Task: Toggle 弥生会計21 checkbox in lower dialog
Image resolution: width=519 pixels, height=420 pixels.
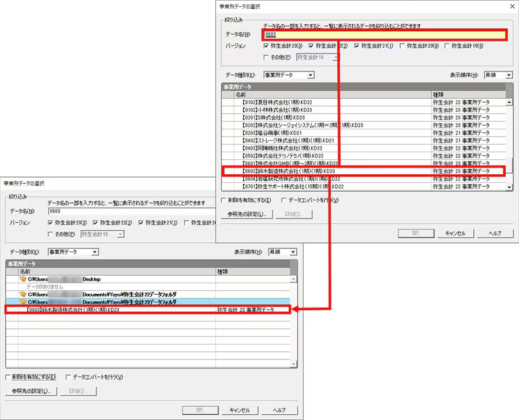Action: click(x=141, y=223)
